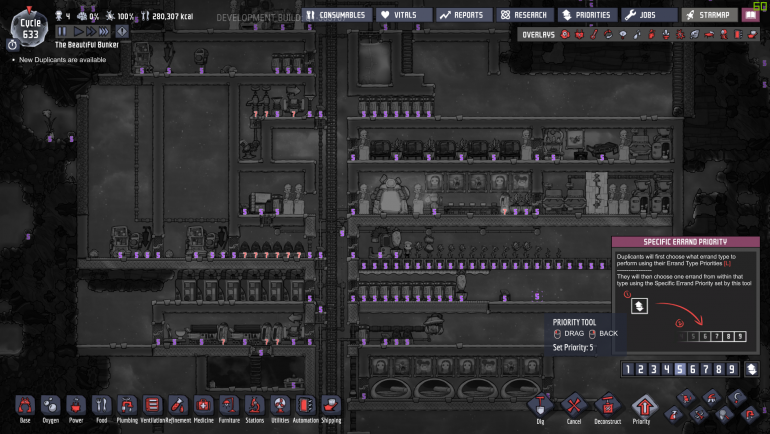
Task: Select the Priority tool
Action: (644, 407)
